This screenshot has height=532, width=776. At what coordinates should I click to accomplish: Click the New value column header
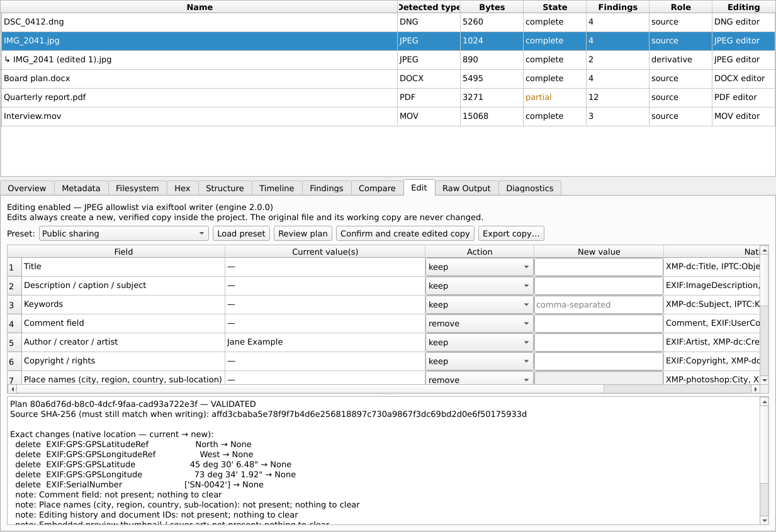click(x=599, y=252)
